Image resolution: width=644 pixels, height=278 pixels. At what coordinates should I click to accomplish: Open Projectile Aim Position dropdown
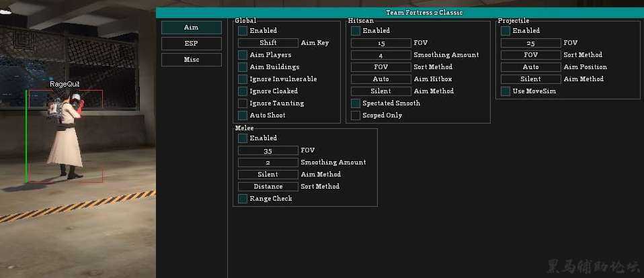point(531,67)
